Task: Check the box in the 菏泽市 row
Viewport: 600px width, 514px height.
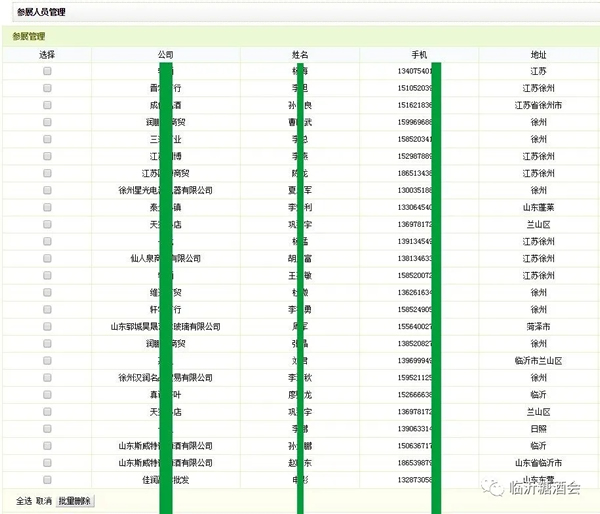Action: click(x=47, y=326)
